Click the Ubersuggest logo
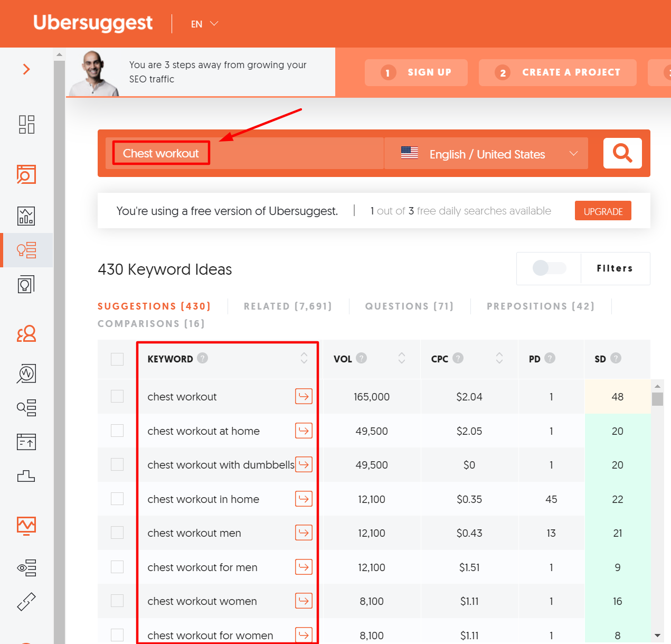671x644 pixels. click(x=93, y=23)
